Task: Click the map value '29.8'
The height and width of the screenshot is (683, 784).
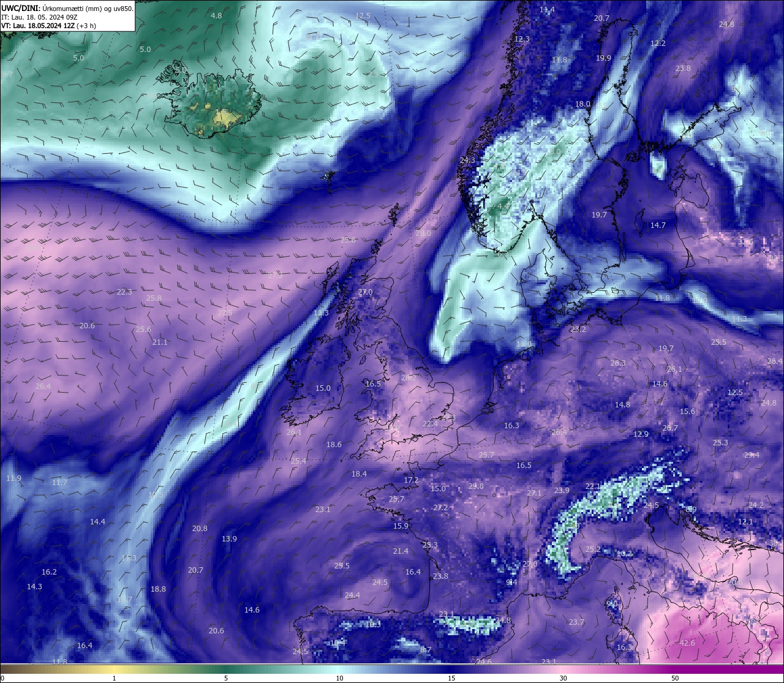Action: (x=476, y=486)
